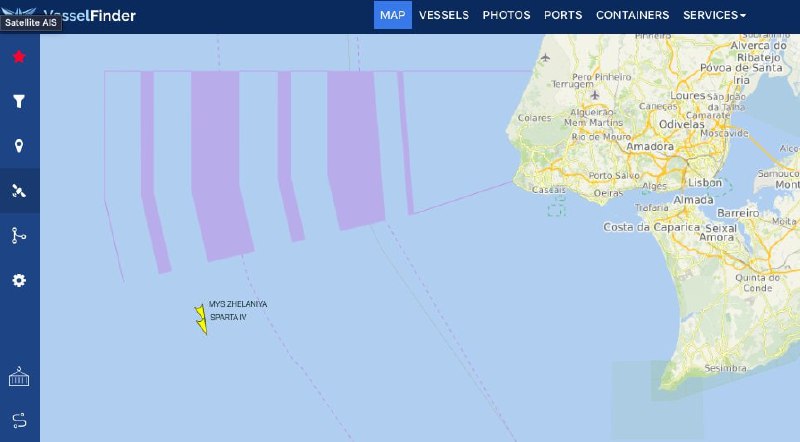Open the container ship tracking sidebar icon

tap(19, 377)
